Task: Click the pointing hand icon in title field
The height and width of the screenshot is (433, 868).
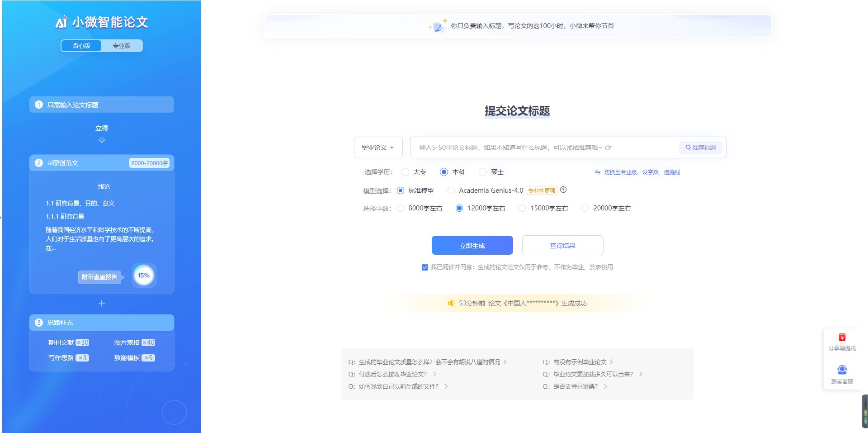Action: [x=609, y=148]
